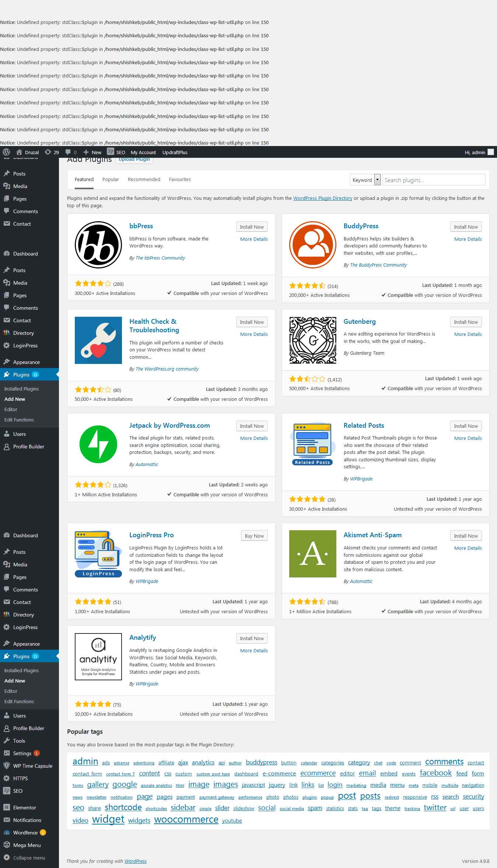Click the LoginPress Pro plugin image

point(98,554)
